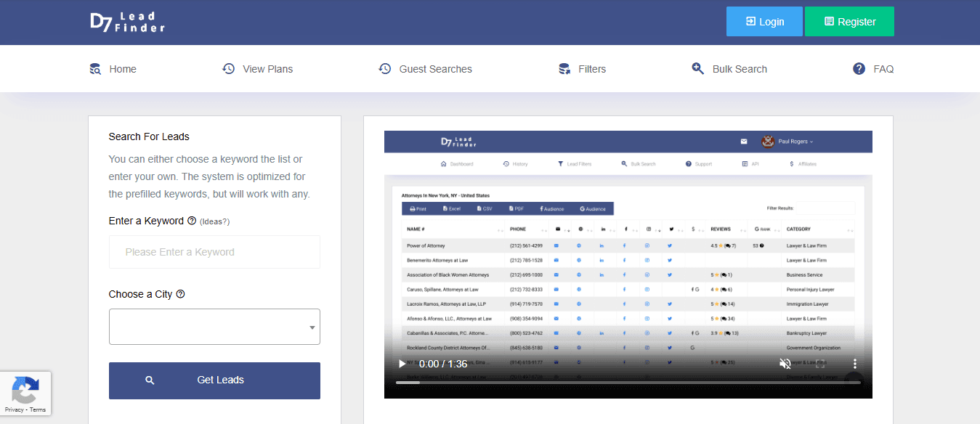Click the Bulk Search magnifier icon
980x424 pixels.
point(697,69)
